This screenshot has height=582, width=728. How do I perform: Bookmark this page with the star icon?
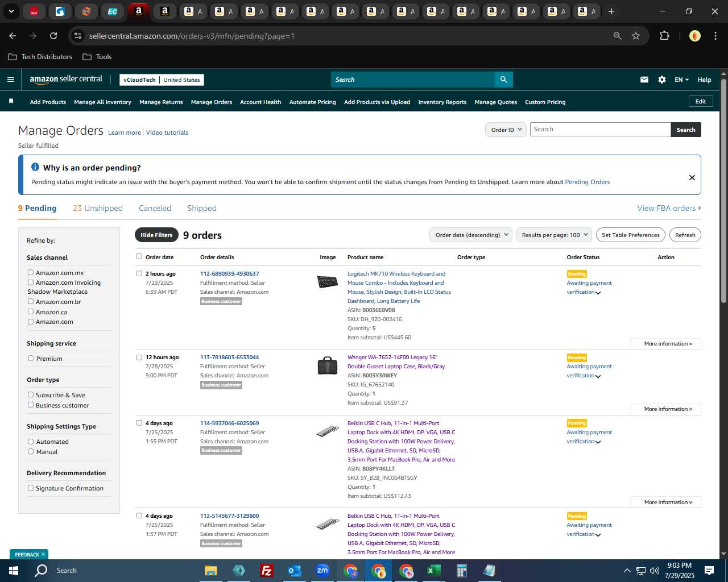[x=636, y=36]
